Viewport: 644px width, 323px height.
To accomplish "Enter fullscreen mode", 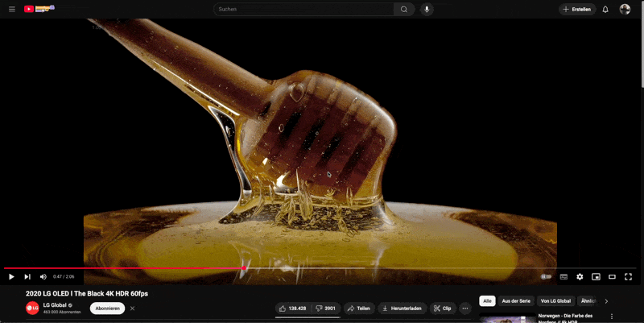I will [x=628, y=276].
